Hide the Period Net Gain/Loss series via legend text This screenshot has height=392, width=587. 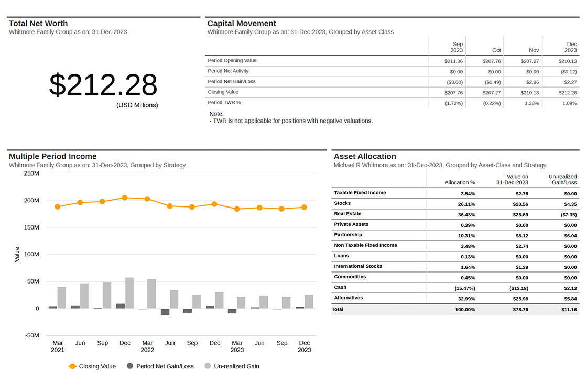(x=165, y=366)
